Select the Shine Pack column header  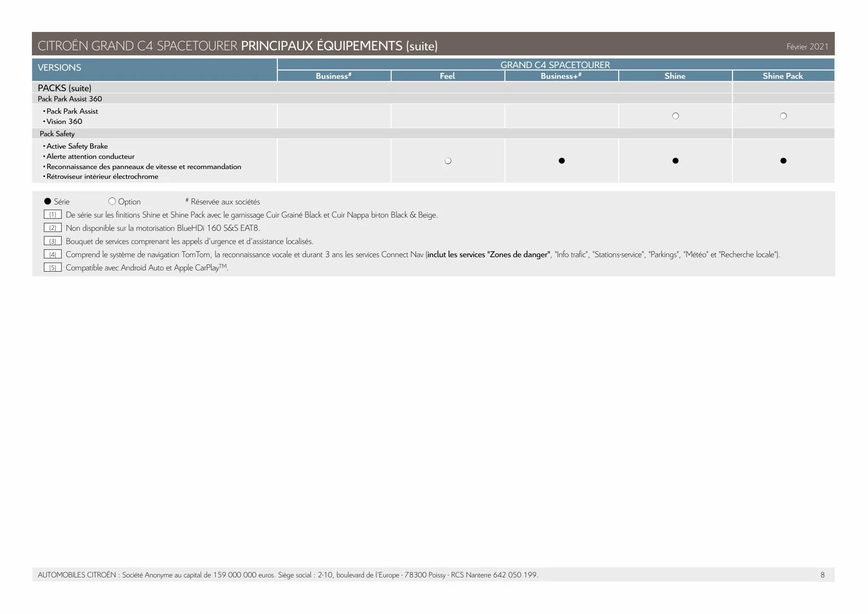coord(783,76)
